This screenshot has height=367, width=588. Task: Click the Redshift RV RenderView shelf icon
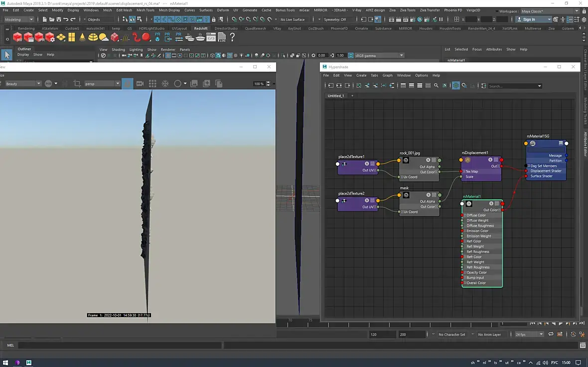[x=17, y=37]
